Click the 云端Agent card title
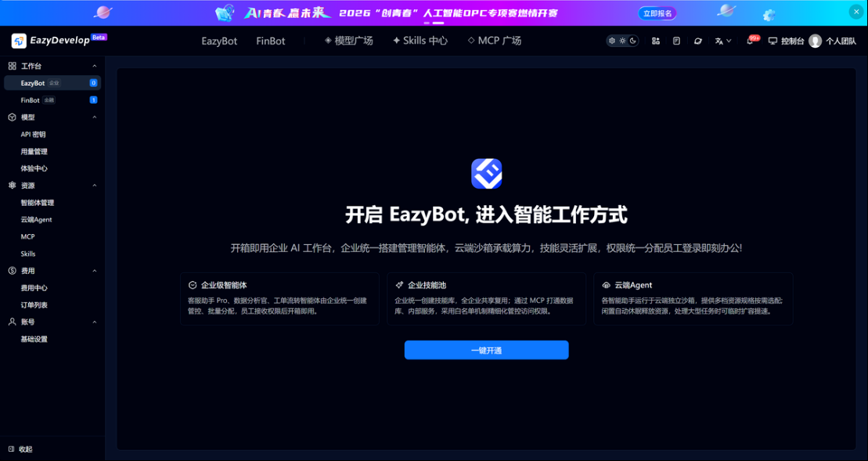The image size is (868, 461). pyautogui.click(x=633, y=285)
